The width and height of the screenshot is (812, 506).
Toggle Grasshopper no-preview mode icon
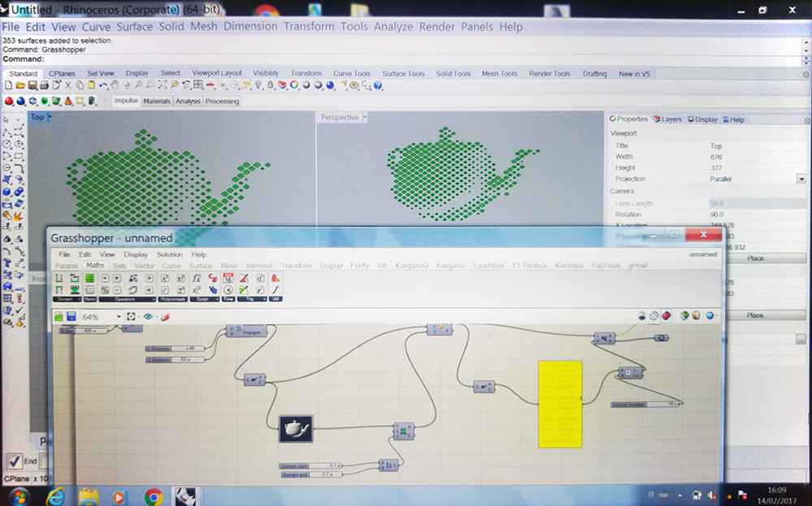(642, 316)
